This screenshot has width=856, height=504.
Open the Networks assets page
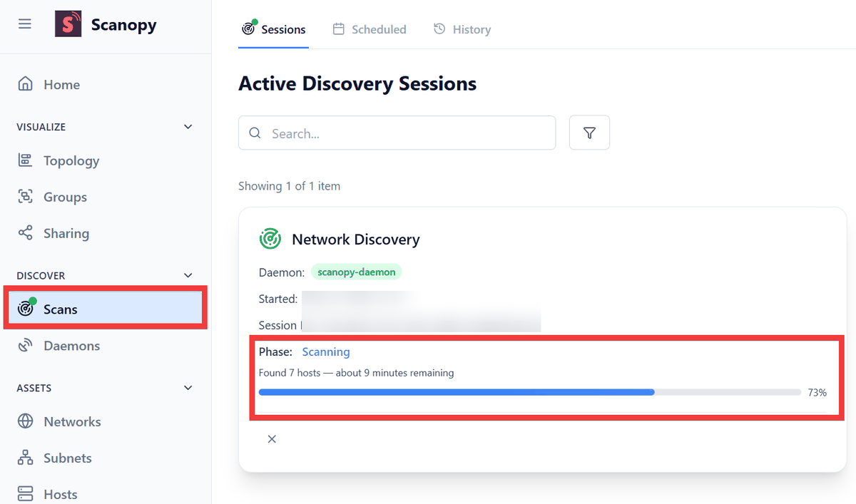tap(72, 422)
